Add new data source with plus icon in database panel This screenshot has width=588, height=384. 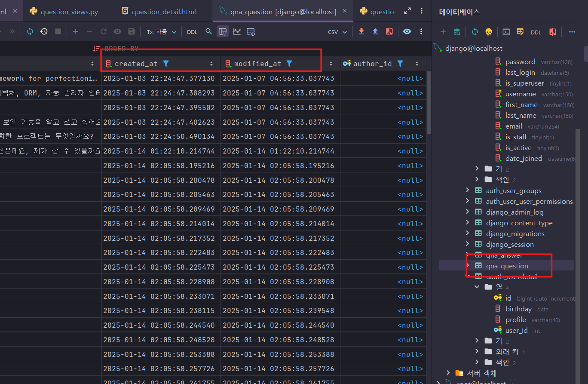(443, 32)
